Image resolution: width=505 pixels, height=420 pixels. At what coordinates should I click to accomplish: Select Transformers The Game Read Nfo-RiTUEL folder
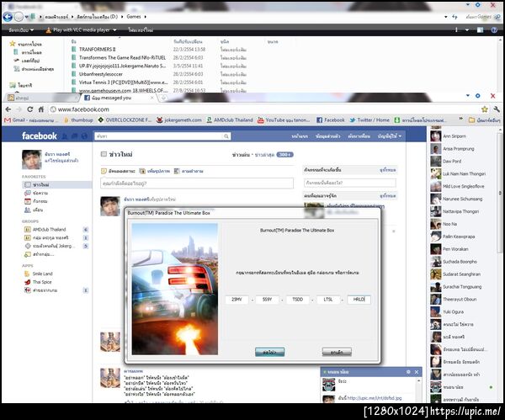122,57
